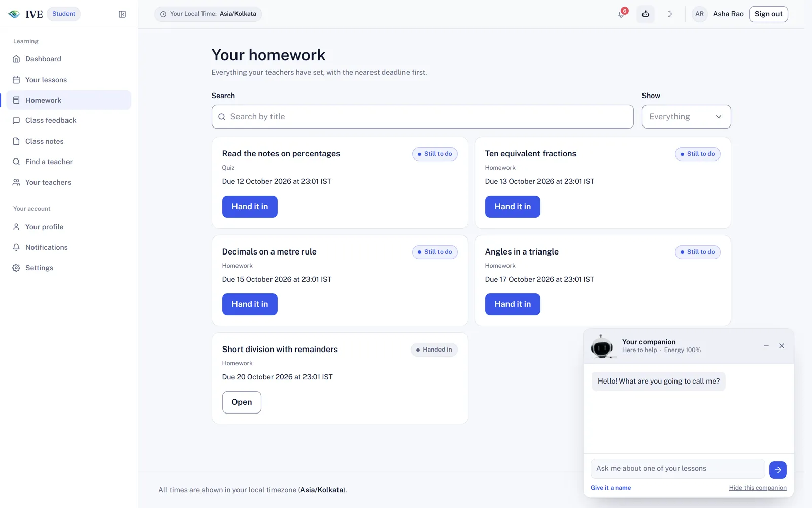Click the IVE eye logo icon

click(x=14, y=14)
